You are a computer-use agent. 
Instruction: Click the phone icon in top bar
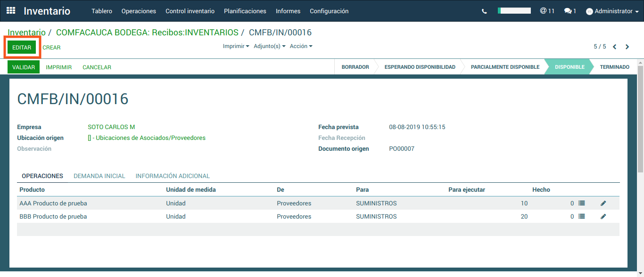point(484,11)
